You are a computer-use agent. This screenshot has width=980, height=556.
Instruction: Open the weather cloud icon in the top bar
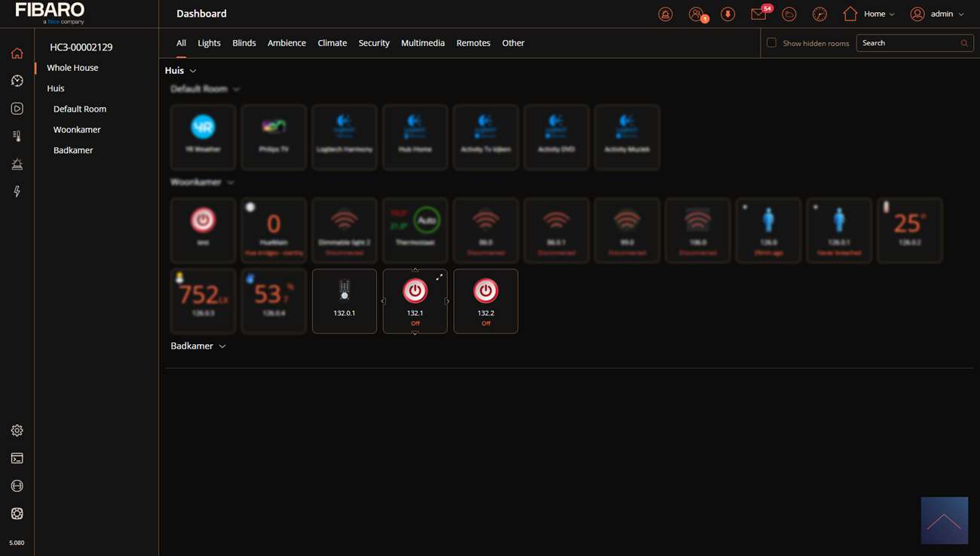tap(789, 14)
